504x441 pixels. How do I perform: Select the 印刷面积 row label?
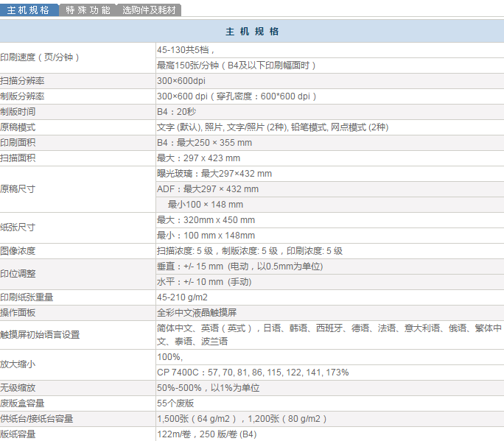coord(18,143)
